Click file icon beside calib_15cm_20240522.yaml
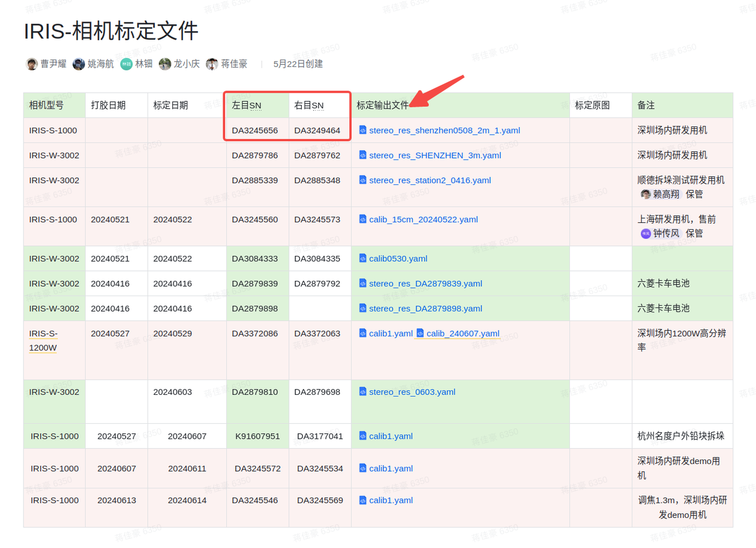Screen dimensions: 756x548 coord(363,219)
